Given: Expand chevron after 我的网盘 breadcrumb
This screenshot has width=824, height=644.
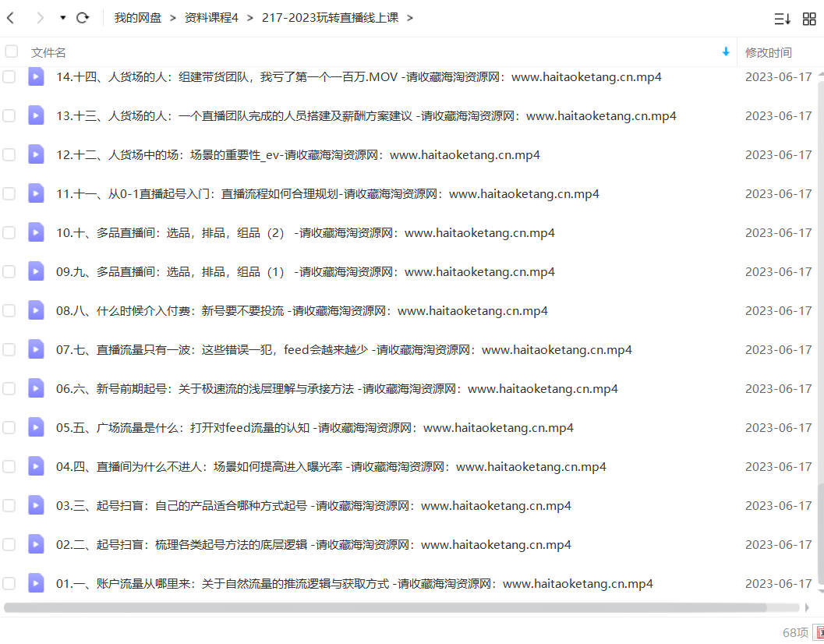Looking at the screenshot, I should (172, 18).
